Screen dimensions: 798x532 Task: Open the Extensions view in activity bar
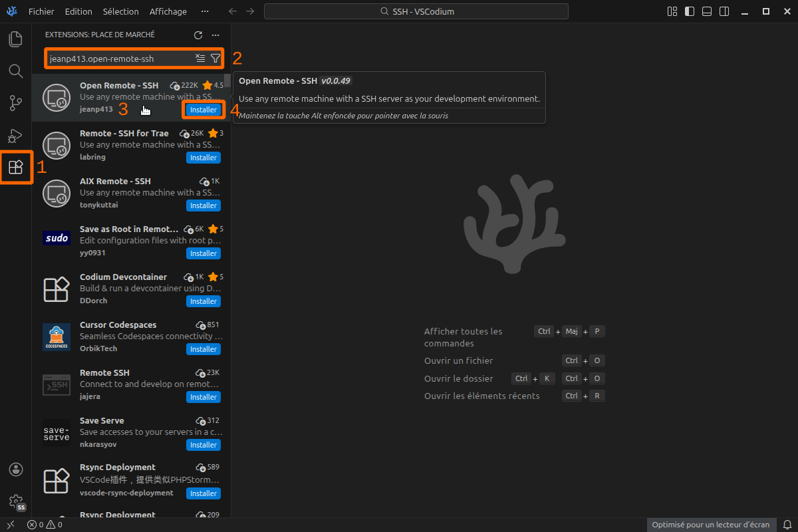coord(15,167)
